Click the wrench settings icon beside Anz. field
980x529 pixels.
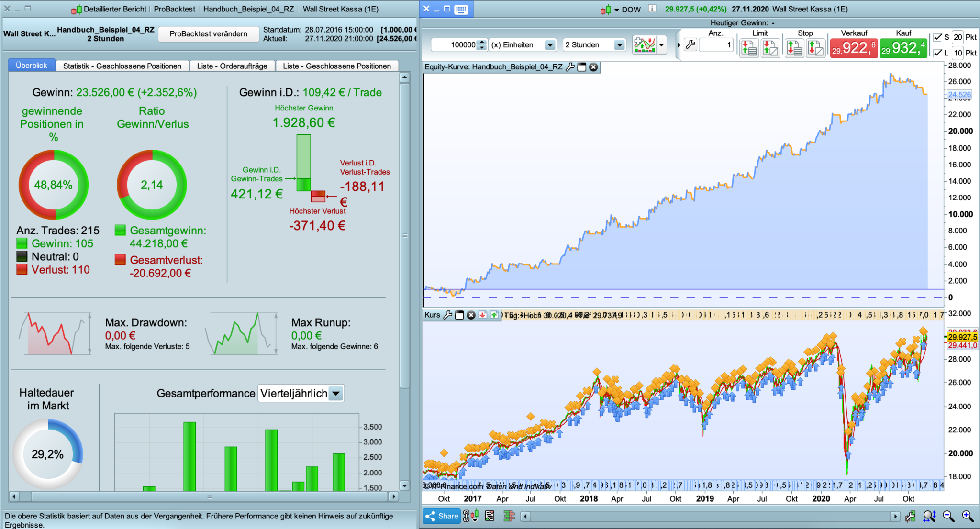point(690,45)
